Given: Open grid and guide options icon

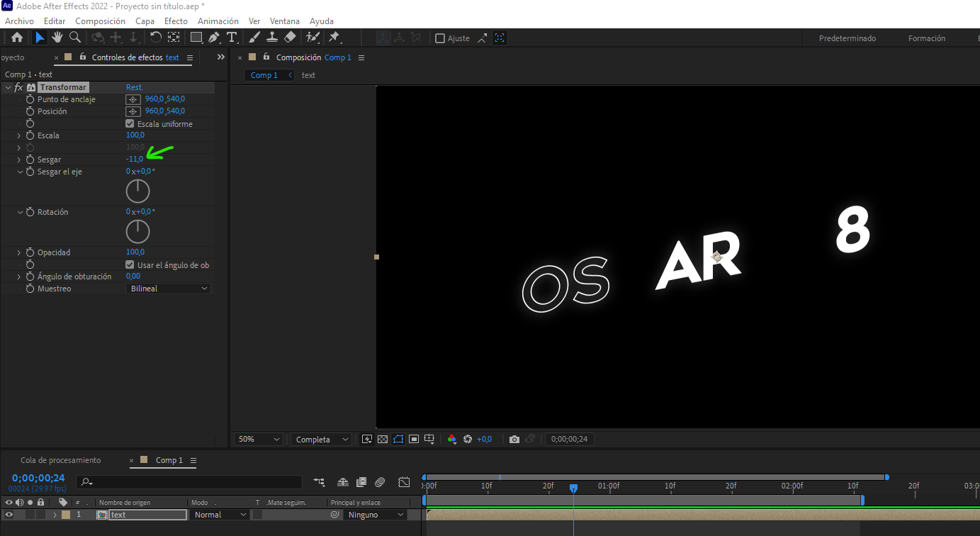Looking at the screenshot, I should pos(429,440).
